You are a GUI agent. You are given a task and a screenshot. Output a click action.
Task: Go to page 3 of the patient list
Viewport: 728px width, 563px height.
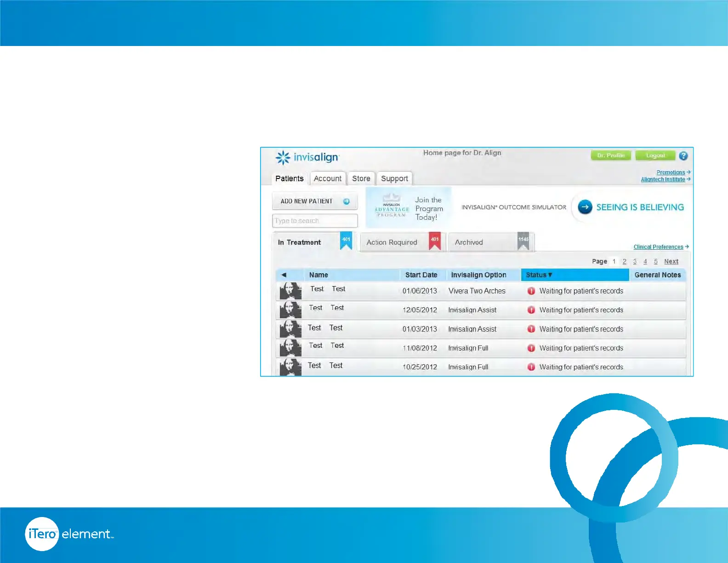(x=635, y=261)
